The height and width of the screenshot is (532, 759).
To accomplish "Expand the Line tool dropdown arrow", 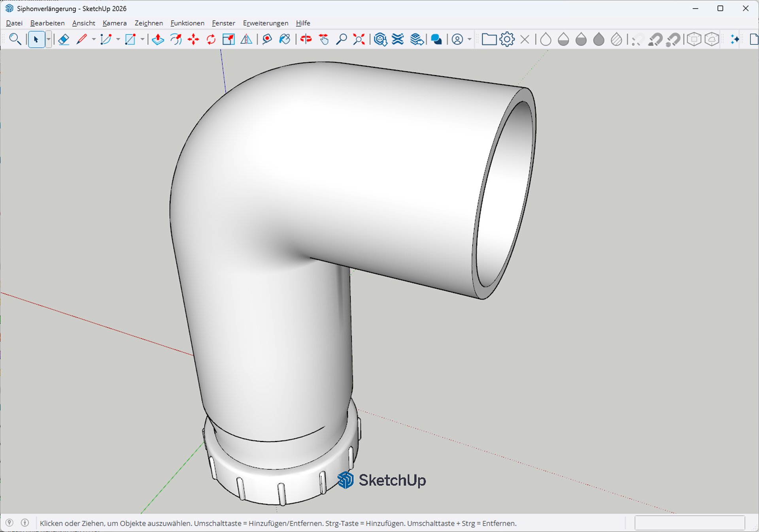I will 94,39.
